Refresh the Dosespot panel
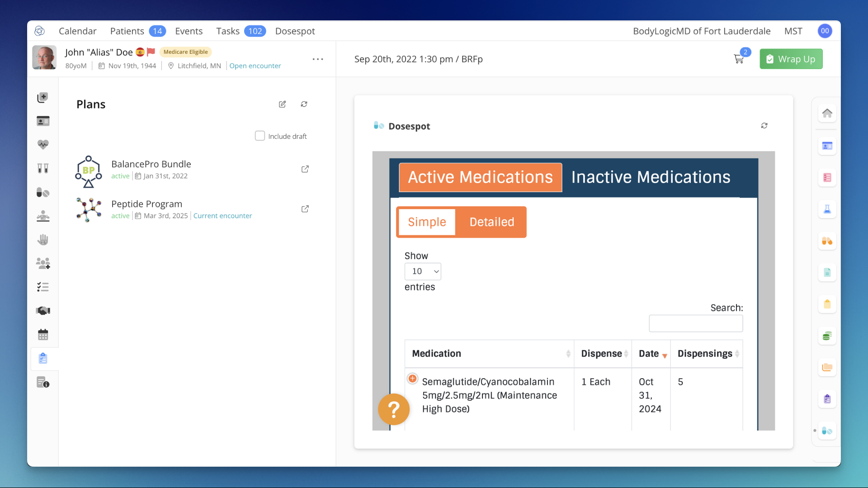 click(764, 126)
